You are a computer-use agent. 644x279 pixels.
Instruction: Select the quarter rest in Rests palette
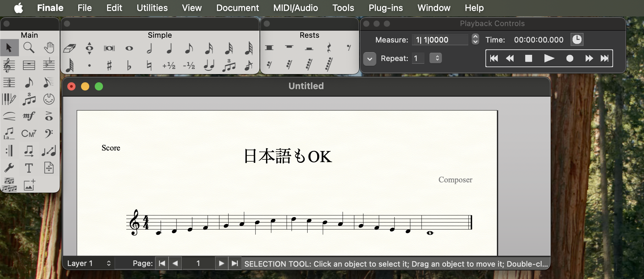[x=329, y=48]
